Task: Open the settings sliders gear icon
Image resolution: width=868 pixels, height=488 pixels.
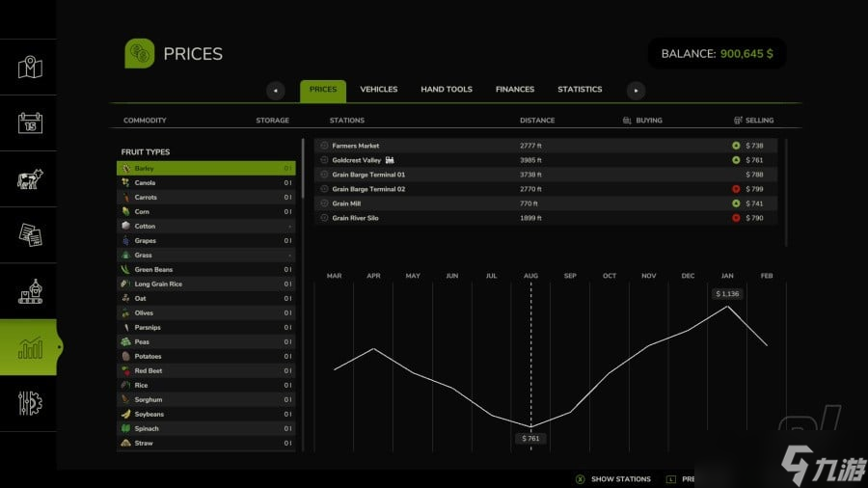Action: pos(30,403)
